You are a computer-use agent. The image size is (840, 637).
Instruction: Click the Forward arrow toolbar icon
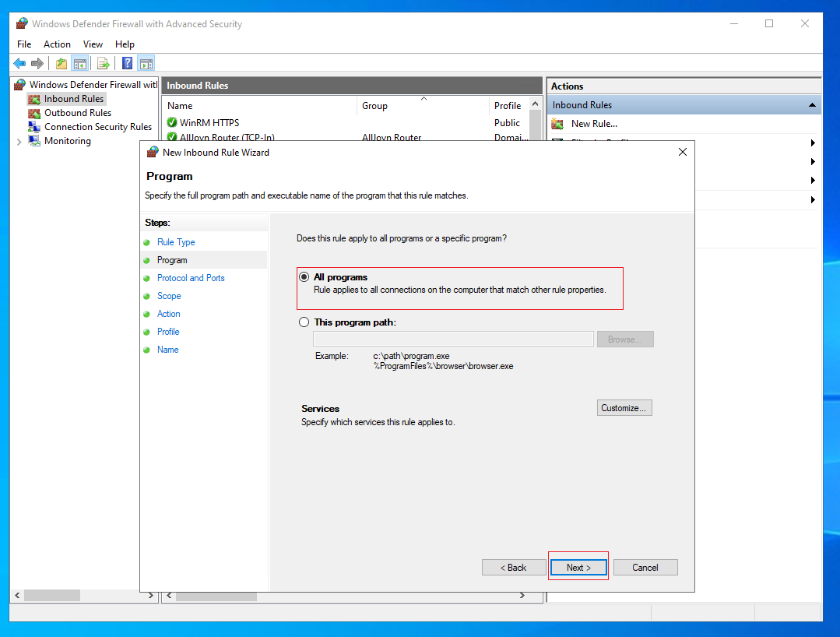(37, 64)
